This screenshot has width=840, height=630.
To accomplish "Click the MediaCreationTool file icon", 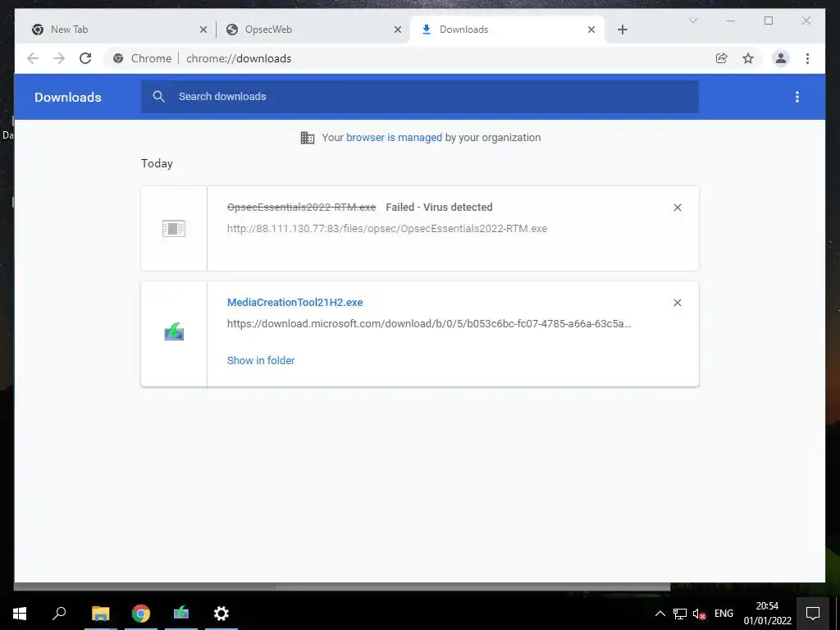I will 174,331.
